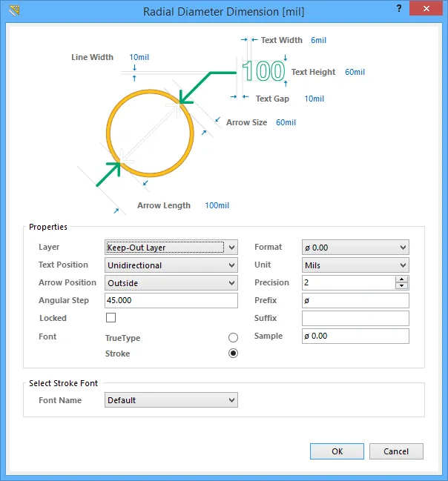Click the Angular Step input field

171,300
